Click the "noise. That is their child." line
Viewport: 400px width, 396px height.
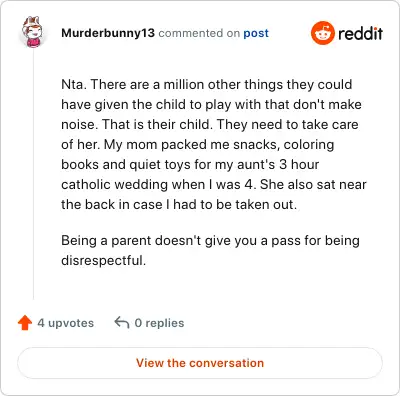tap(210, 125)
